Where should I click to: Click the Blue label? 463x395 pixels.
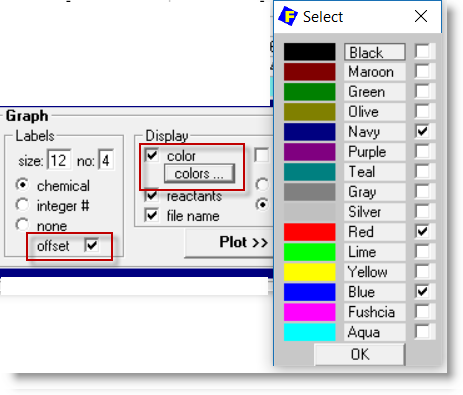[375, 292]
